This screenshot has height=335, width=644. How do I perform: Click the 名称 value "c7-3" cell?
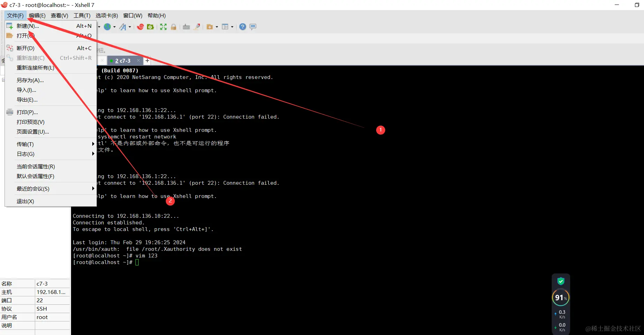pyautogui.click(x=52, y=284)
